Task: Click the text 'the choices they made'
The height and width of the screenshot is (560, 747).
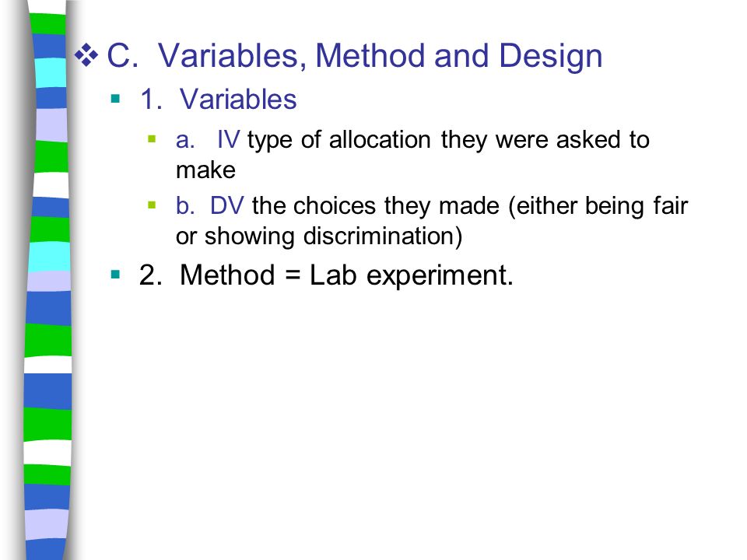Action: tap(376, 206)
